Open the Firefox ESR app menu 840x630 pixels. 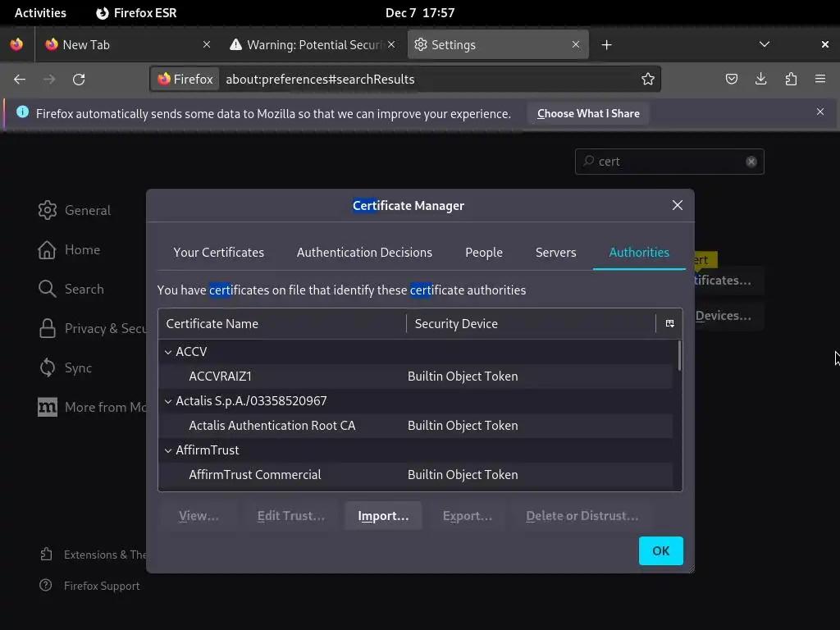[x=137, y=13]
